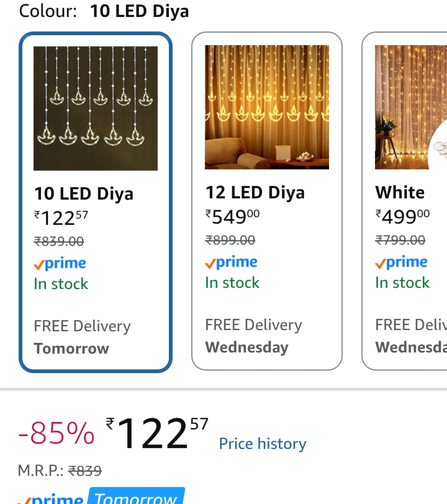Click the M.R.P. ₹839 strikethrough text
The height and width of the screenshot is (504, 447).
pos(60,471)
